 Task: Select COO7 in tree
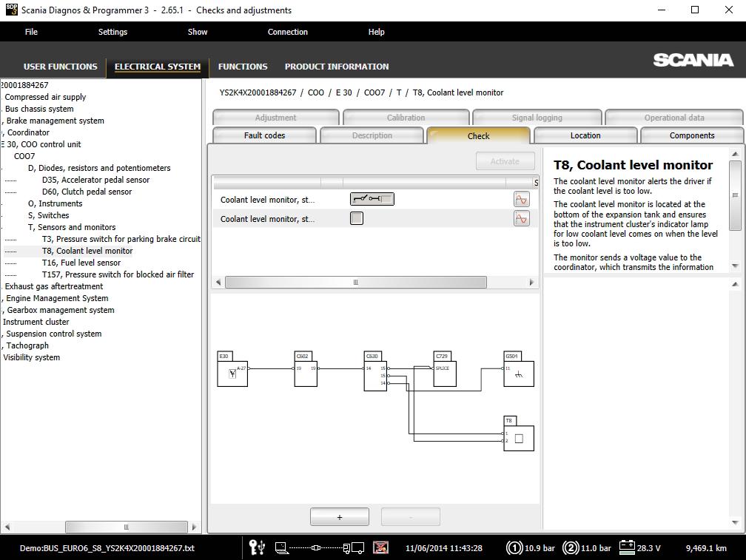pos(24,156)
